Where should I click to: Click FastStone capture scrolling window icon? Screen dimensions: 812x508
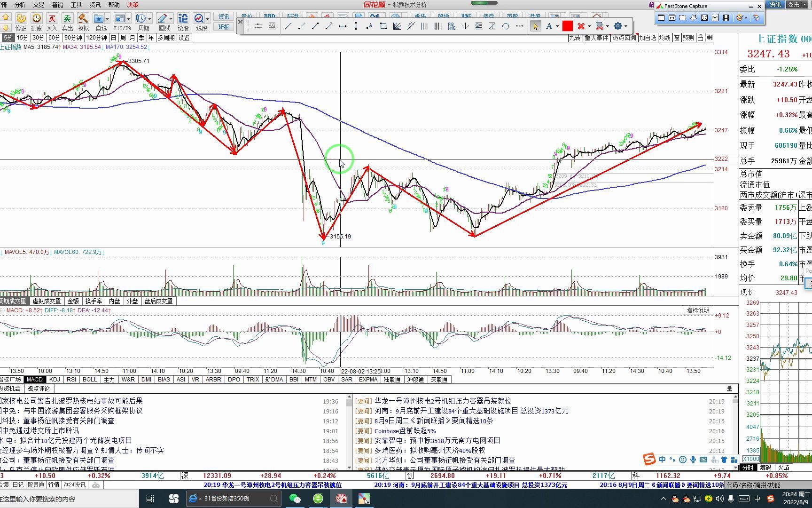(x=715, y=18)
